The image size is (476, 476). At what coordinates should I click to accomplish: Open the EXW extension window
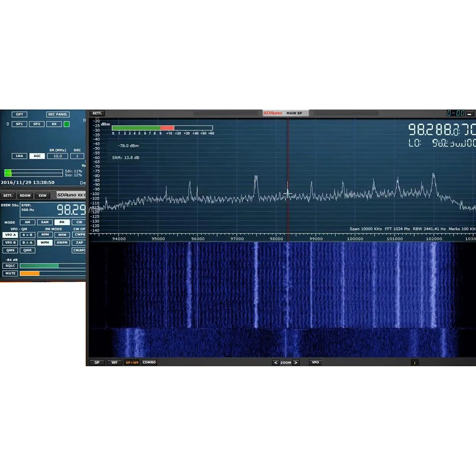point(42,196)
